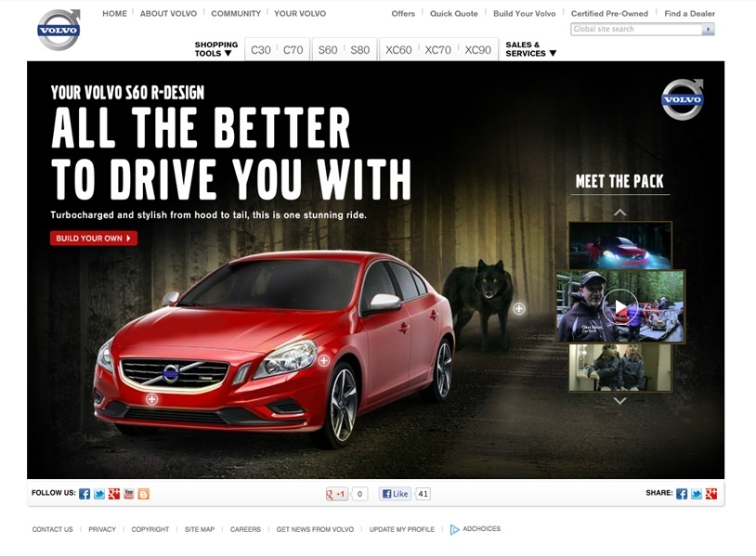Click the Facebook Like button
756x557 pixels.
(x=395, y=494)
